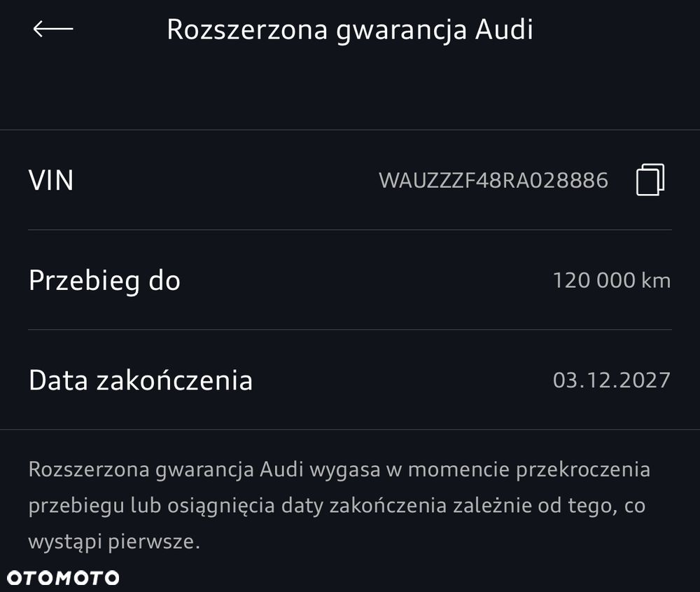Select the VIN row label

(51, 181)
